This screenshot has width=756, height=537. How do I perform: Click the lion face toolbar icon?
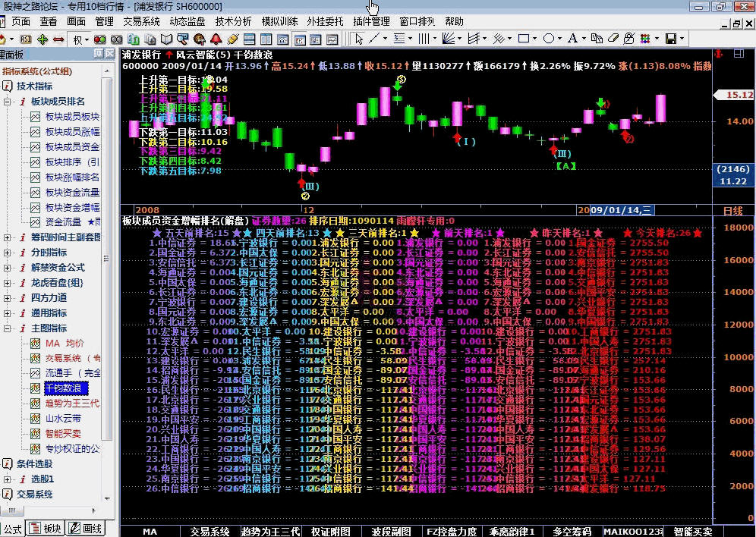pyautogui.click(x=199, y=39)
